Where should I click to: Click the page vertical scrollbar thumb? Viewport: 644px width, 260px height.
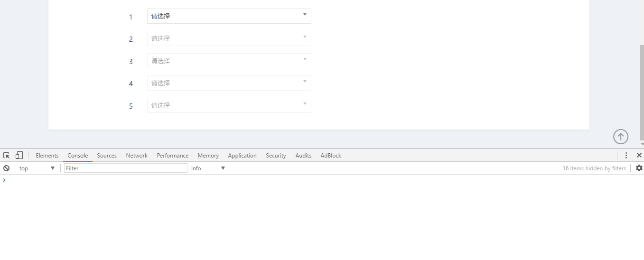point(642,93)
